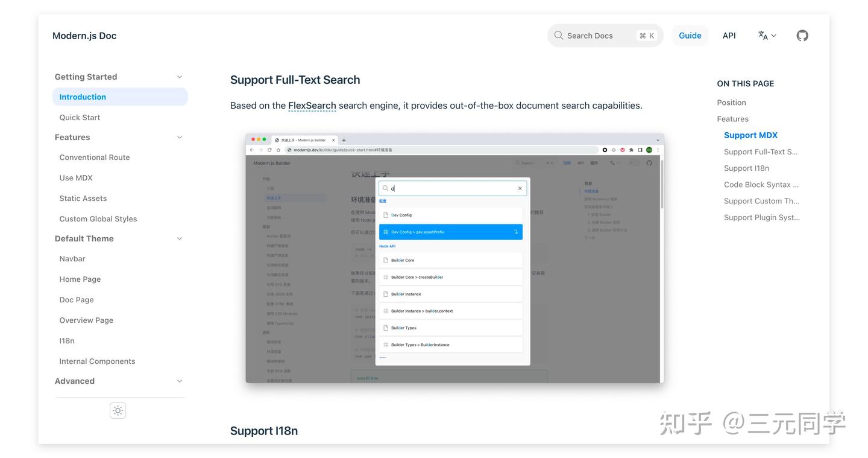
Task: Open the FlexSearch link
Action: (x=312, y=106)
